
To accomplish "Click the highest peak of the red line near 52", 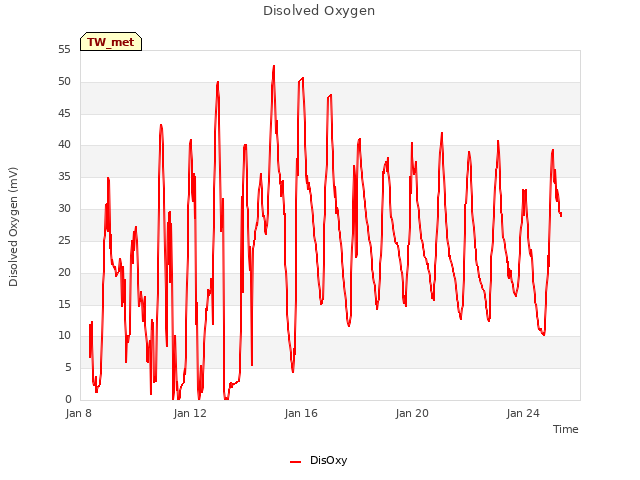I will tap(273, 66).
